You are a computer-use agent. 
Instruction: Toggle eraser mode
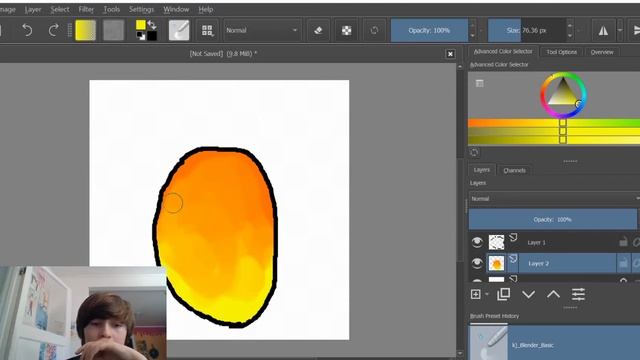point(318,30)
